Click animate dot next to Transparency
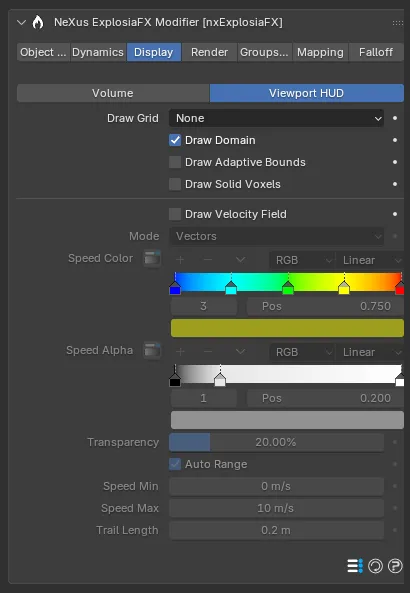This screenshot has width=410, height=593. click(395, 442)
